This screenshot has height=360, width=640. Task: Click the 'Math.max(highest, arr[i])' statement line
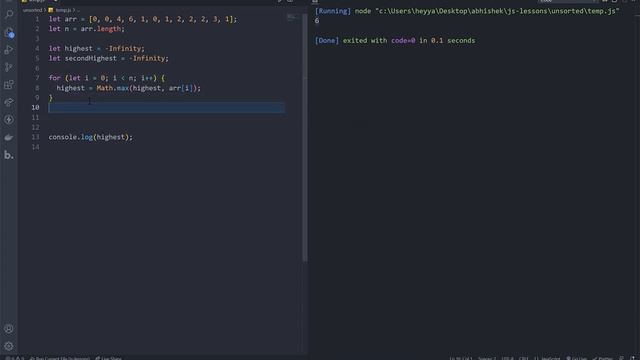click(129, 88)
